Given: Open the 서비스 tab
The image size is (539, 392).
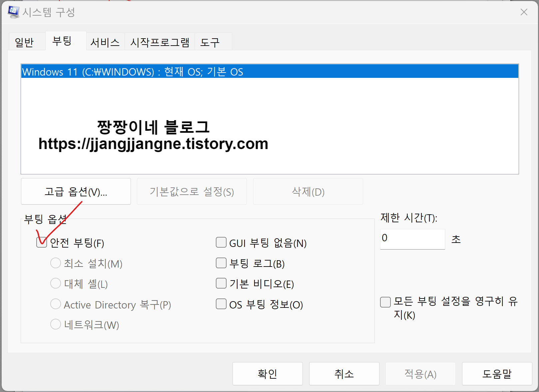Looking at the screenshot, I should click(105, 42).
